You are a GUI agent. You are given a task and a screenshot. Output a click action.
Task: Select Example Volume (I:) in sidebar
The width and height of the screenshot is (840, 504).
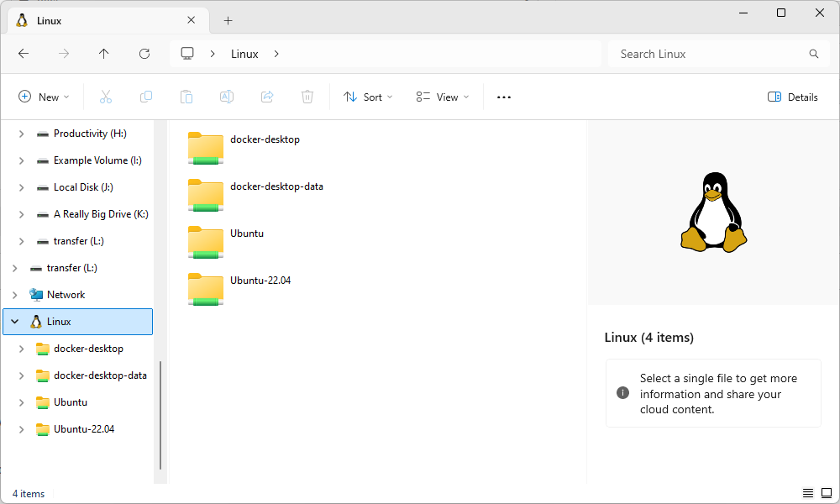coord(97,160)
